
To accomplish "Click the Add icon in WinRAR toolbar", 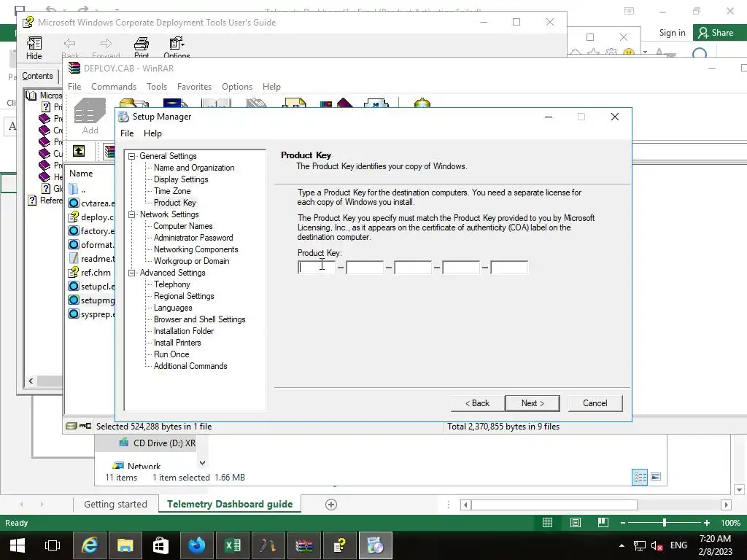I will pos(90,116).
